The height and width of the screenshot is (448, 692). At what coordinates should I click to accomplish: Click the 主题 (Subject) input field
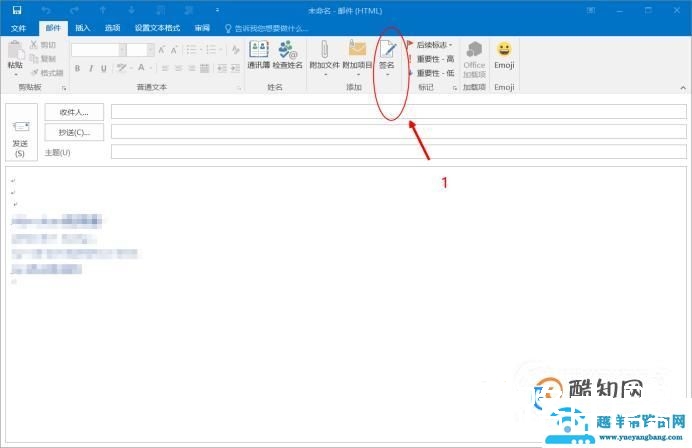pos(399,152)
